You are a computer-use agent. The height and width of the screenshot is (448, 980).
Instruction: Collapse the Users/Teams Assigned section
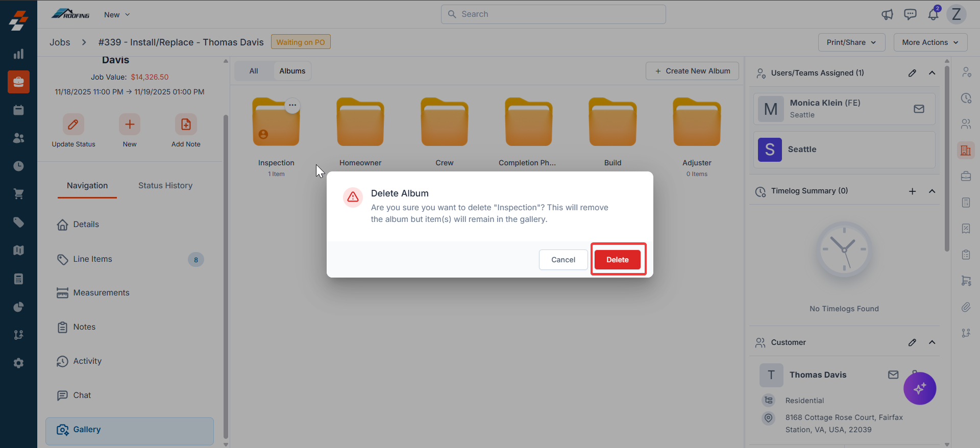(932, 73)
